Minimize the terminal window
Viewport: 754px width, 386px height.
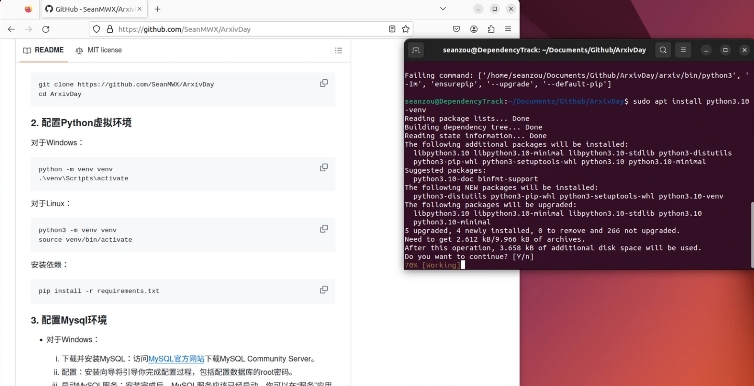(x=706, y=50)
